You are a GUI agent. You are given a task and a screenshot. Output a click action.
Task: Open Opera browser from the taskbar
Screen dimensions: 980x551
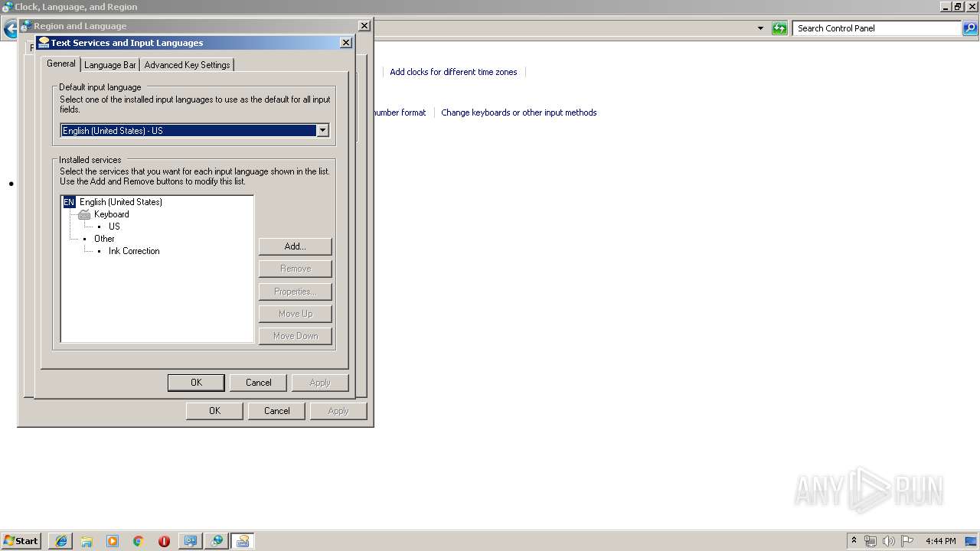point(164,541)
